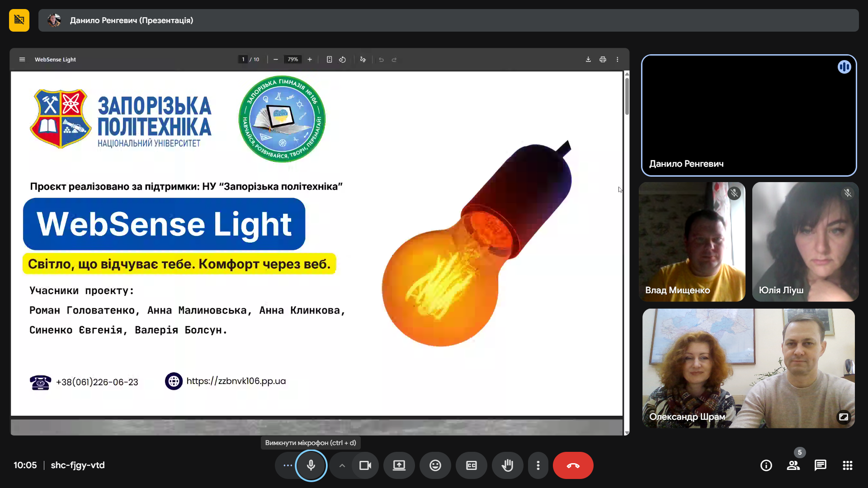Open picture-in-picture on Олександр Шрам tile
The width and height of the screenshot is (868, 488).
844,417
